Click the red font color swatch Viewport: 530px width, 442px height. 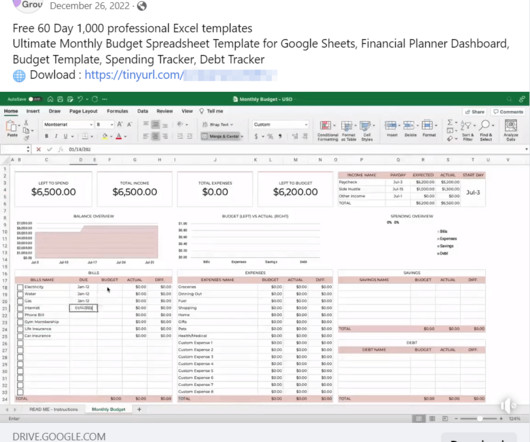(119, 136)
